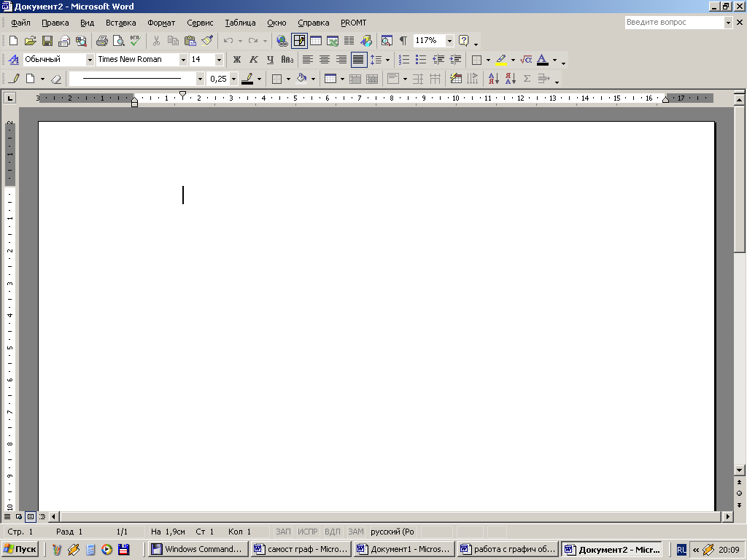Image resolution: width=747 pixels, height=560 pixels.
Task: Copy selection to clipboard
Action: tap(173, 41)
